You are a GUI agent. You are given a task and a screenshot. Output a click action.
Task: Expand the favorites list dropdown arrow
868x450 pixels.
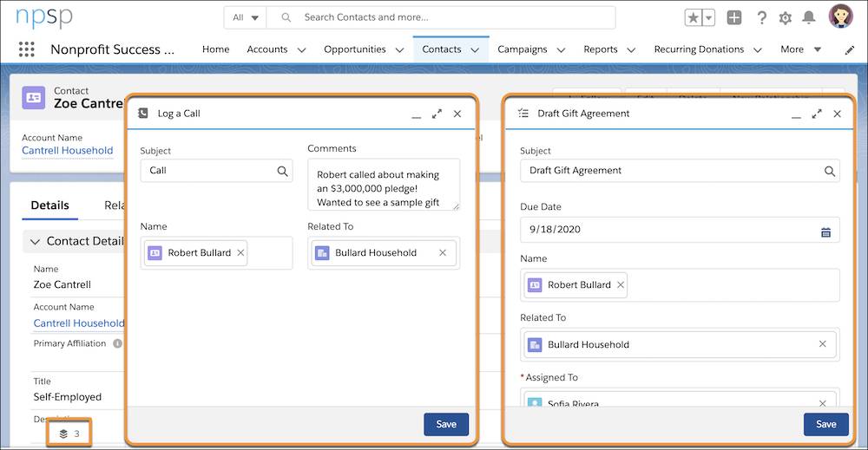pyautogui.click(x=708, y=17)
